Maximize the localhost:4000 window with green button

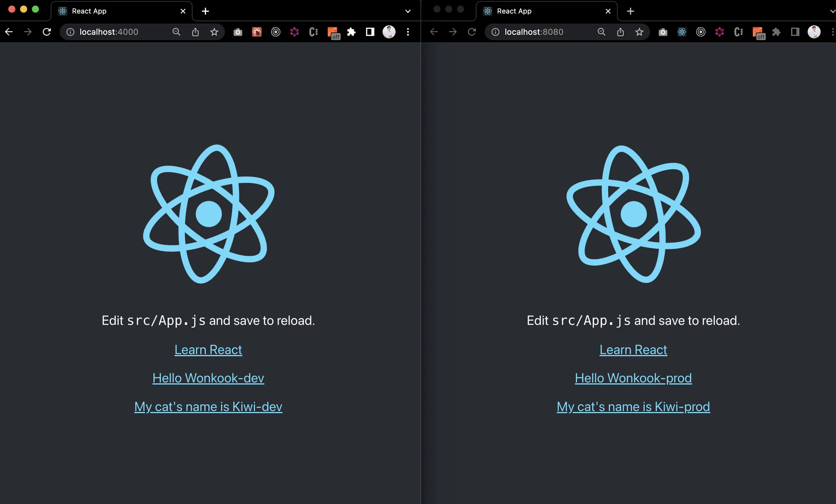pos(36,9)
